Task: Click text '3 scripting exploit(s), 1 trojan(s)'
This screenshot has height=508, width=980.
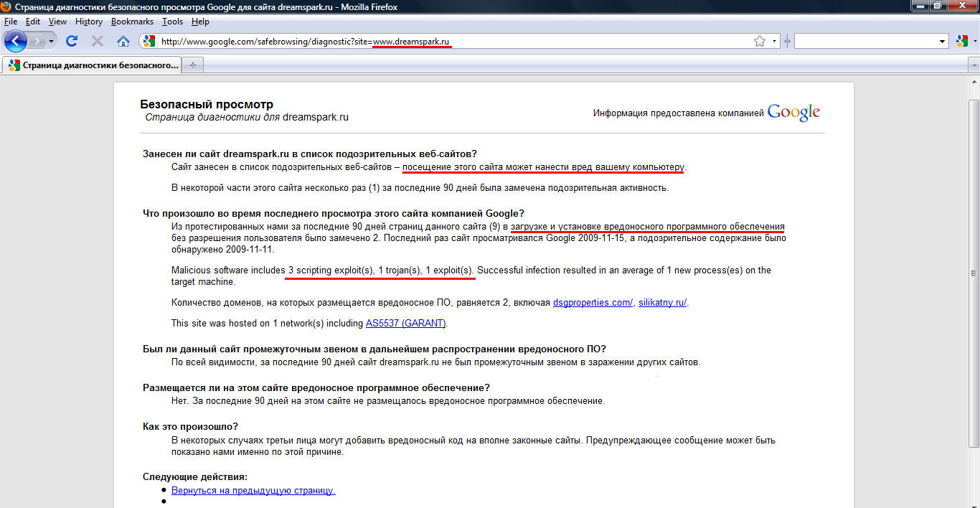Action: click(x=354, y=270)
